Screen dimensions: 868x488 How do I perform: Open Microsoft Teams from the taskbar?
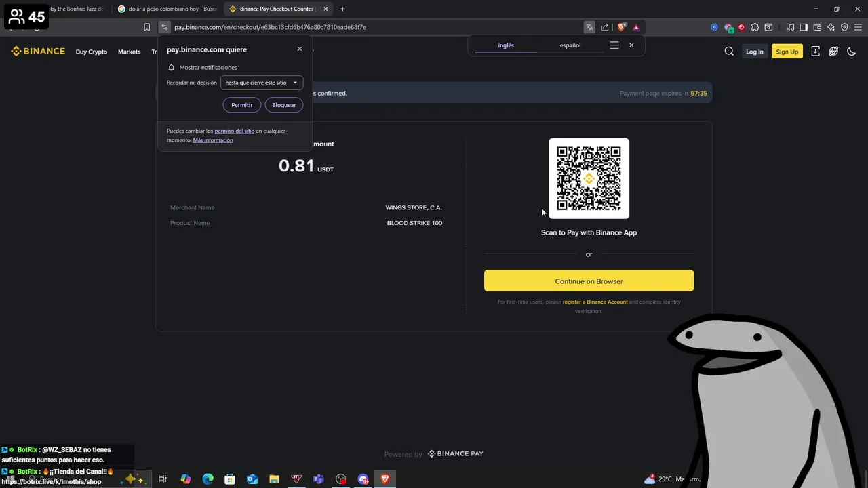[x=319, y=479]
